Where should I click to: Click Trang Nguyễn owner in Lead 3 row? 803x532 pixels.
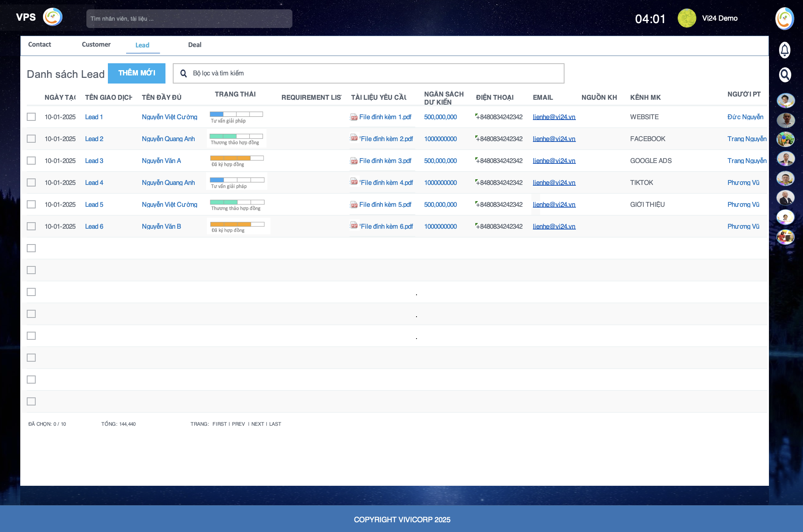[x=747, y=161]
